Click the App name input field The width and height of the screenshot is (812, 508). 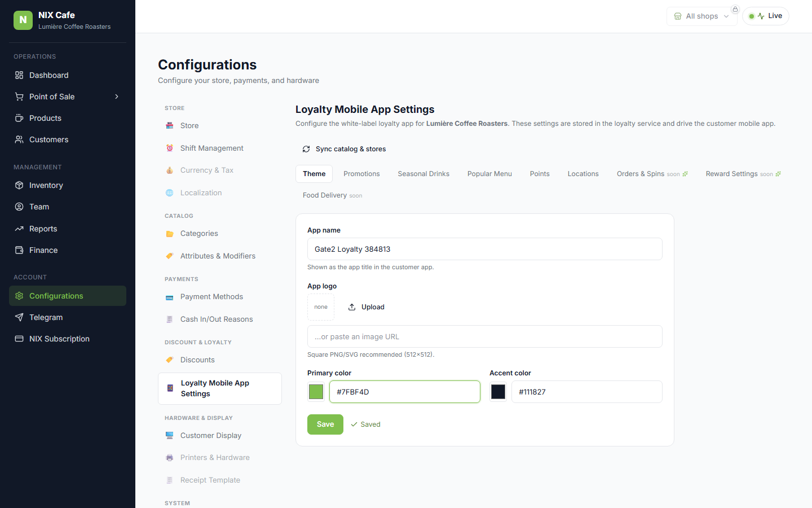pyautogui.click(x=485, y=249)
